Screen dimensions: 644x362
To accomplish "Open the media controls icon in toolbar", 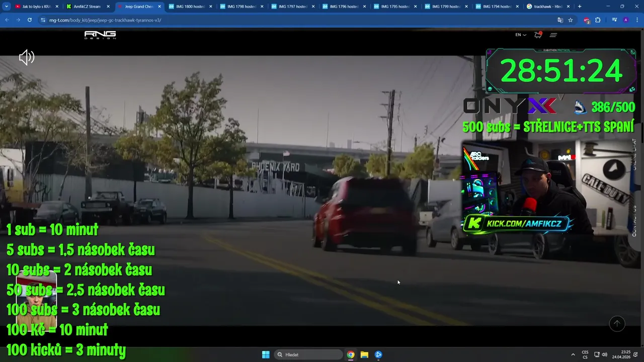I will click(x=614, y=20).
